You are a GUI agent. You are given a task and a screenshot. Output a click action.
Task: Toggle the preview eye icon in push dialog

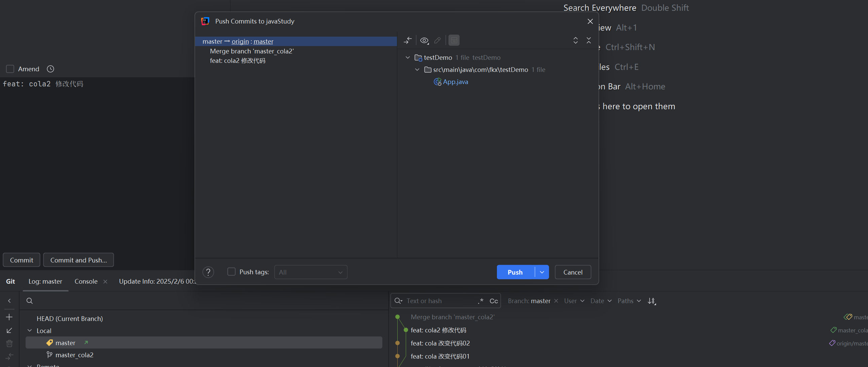(424, 40)
